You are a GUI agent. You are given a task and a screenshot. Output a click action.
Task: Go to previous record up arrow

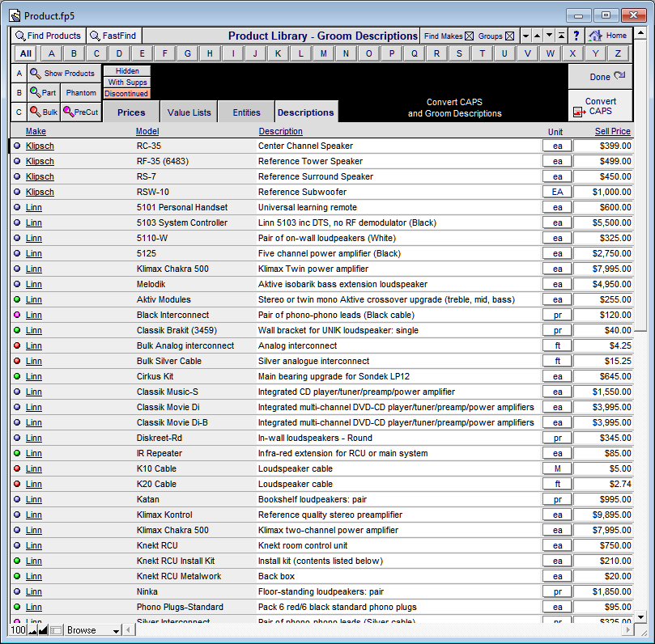click(x=538, y=36)
